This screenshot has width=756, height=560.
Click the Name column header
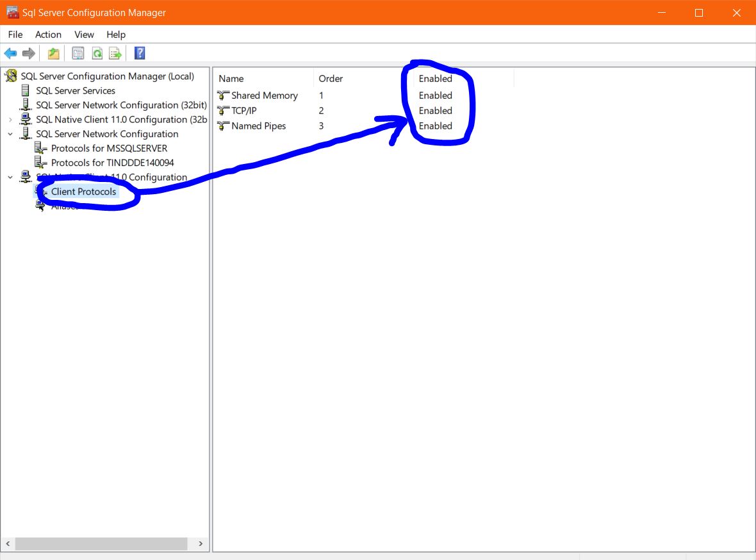pyautogui.click(x=231, y=79)
